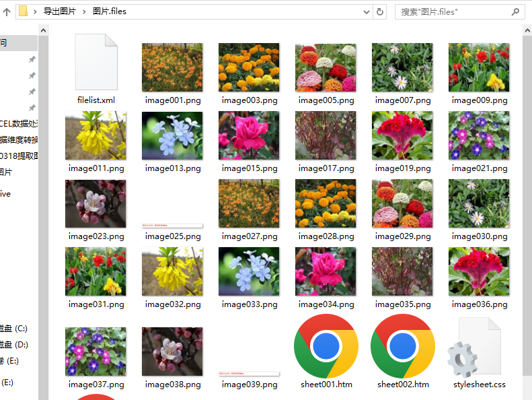The height and width of the screenshot is (400, 532).
Task: Open drive (D:) in the sidebar
Action: tap(14, 345)
